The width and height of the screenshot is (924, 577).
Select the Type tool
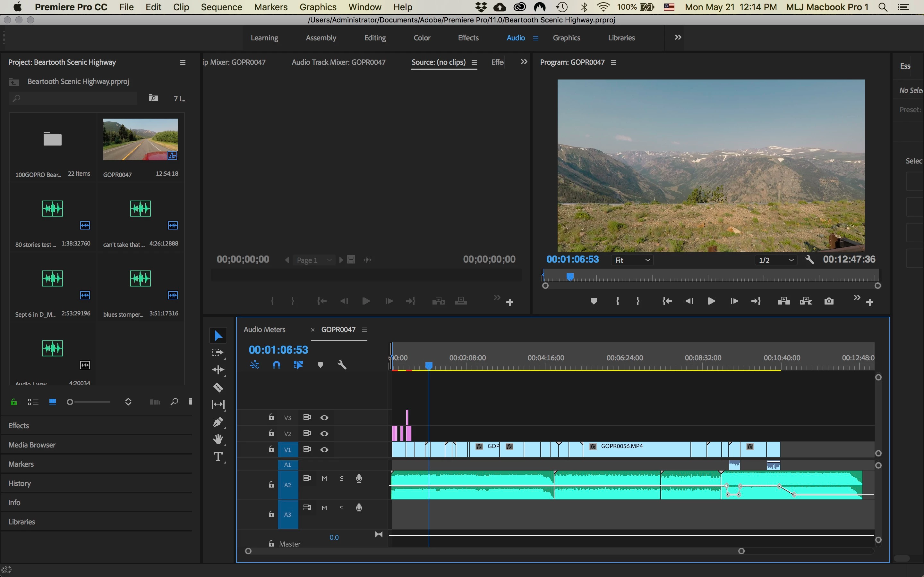click(218, 457)
